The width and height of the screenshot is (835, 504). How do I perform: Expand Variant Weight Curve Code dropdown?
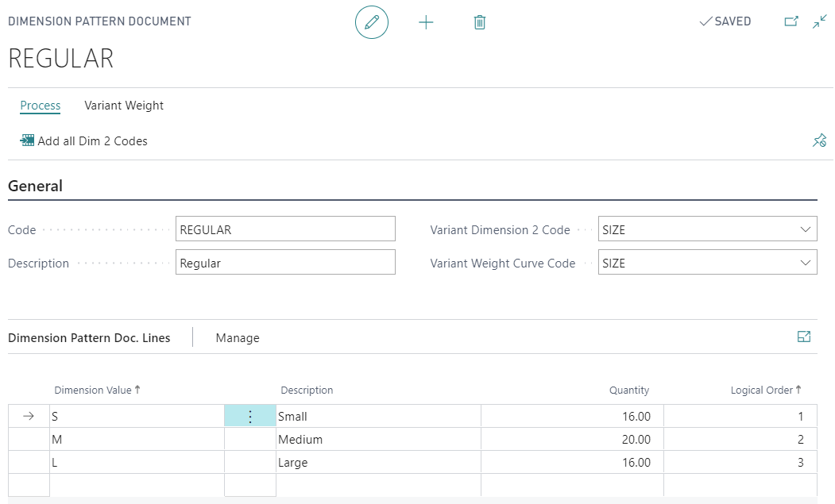click(x=806, y=264)
